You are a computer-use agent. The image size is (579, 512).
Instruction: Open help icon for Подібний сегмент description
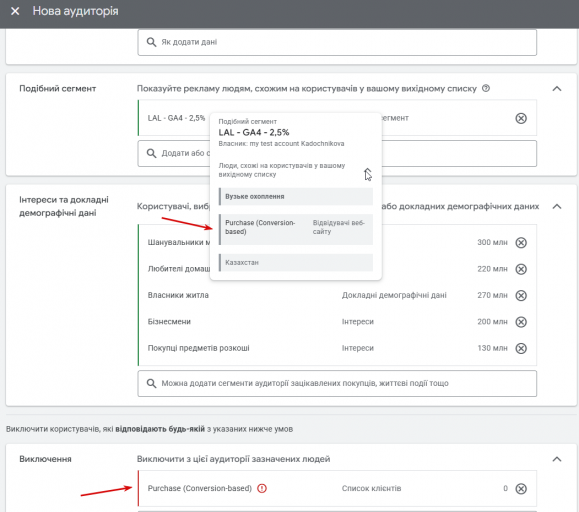(x=486, y=88)
